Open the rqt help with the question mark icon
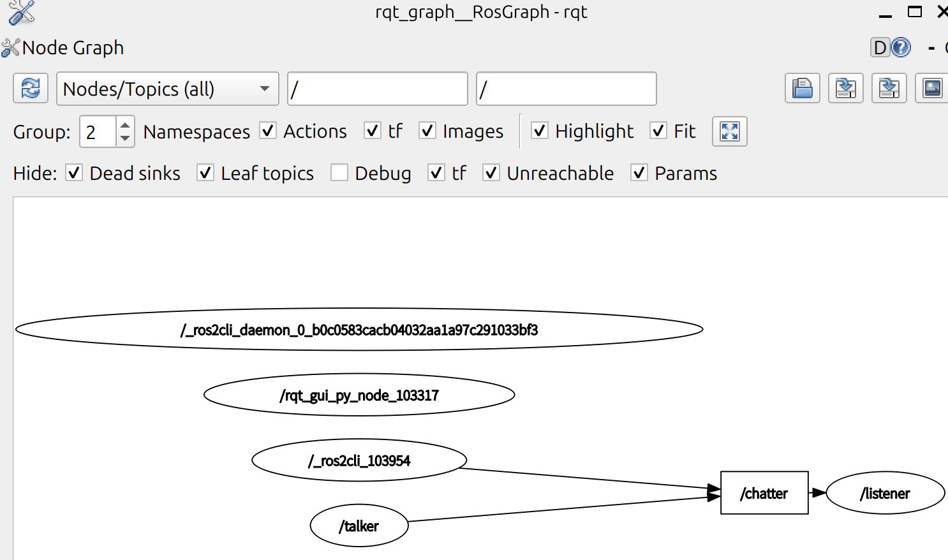 tap(900, 47)
